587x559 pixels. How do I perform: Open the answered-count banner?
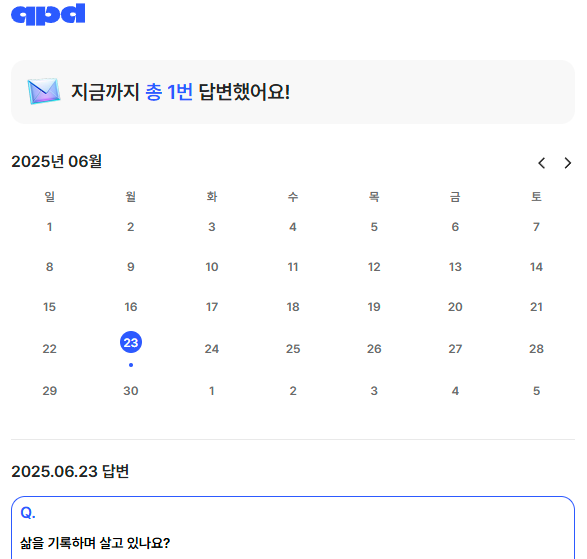[293, 92]
